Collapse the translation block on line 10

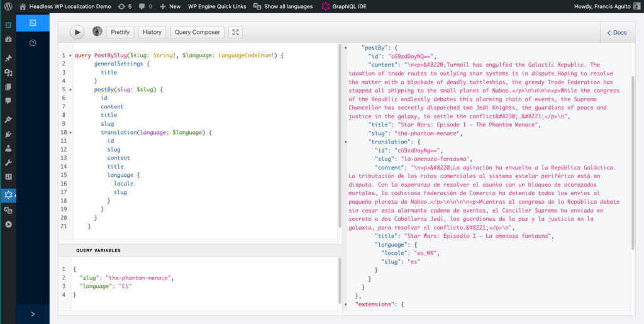pyautogui.click(x=70, y=133)
